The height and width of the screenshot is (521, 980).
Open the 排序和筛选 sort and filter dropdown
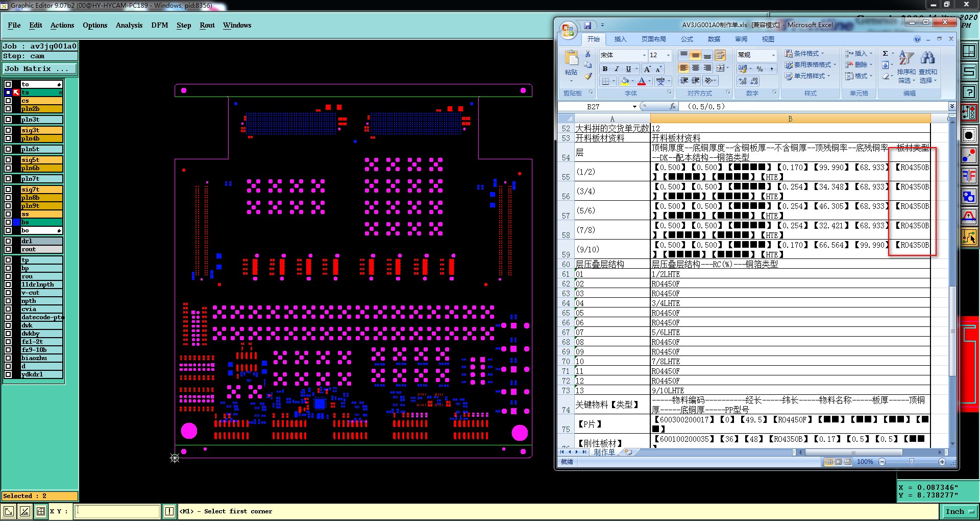[906, 67]
